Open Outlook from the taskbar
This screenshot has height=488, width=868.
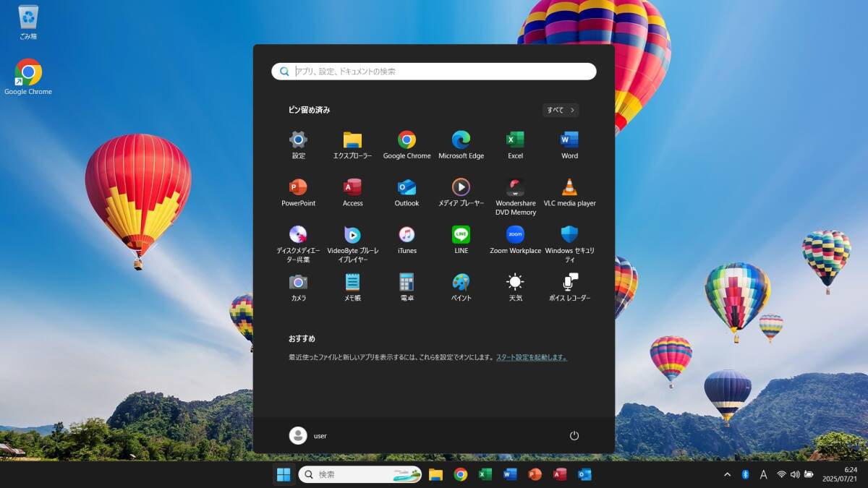pyautogui.click(x=584, y=474)
